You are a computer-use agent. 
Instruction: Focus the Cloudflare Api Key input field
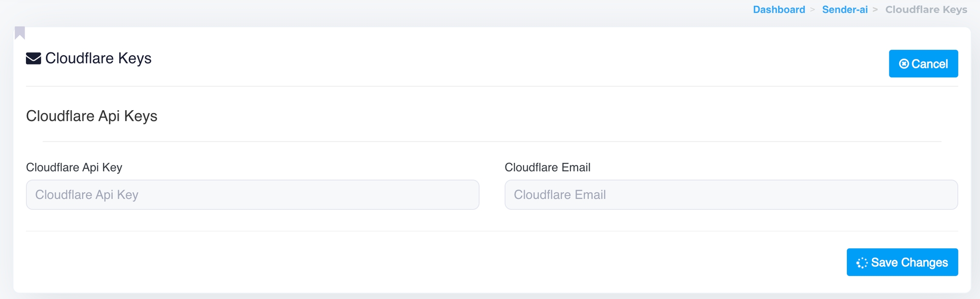click(x=253, y=195)
